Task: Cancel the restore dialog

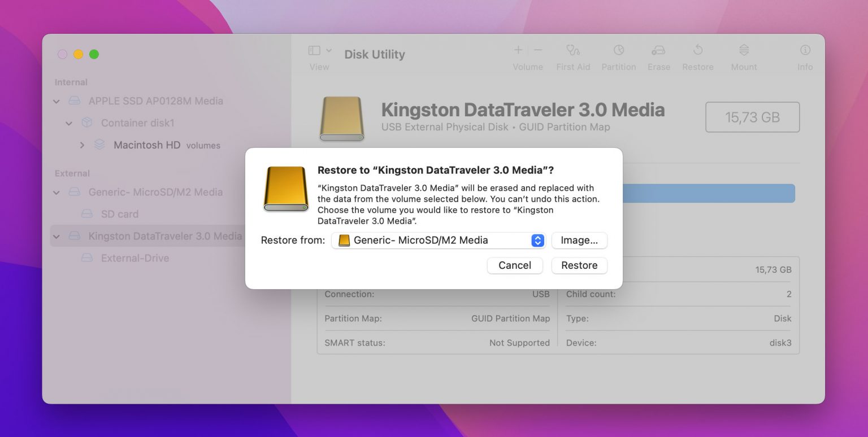Action: click(x=515, y=265)
